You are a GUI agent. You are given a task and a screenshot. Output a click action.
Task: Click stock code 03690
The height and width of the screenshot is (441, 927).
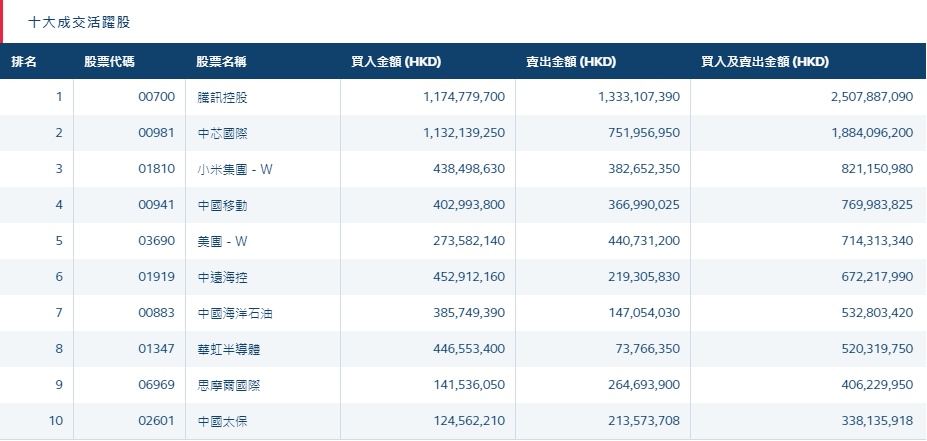156,241
